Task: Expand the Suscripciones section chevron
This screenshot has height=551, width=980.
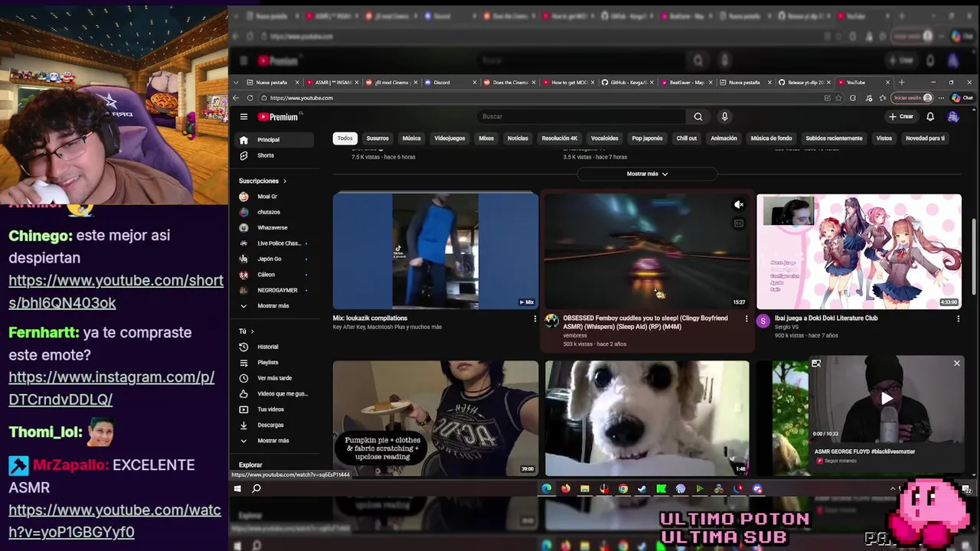Action: coord(285,181)
